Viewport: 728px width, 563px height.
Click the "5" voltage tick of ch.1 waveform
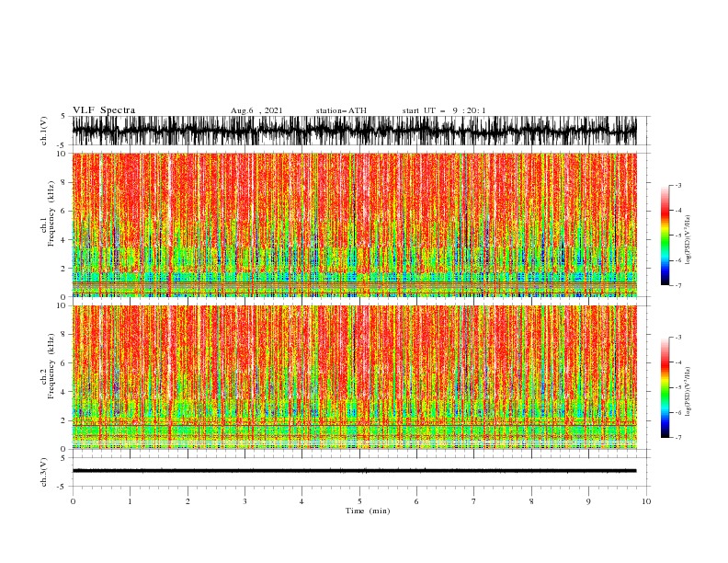(x=63, y=116)
